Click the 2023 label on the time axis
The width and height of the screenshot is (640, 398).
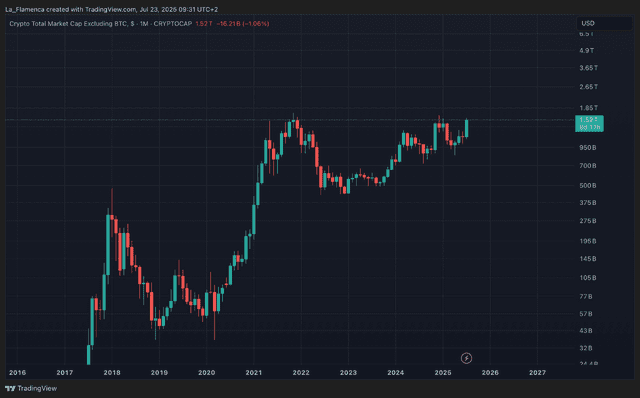[348, 372]
